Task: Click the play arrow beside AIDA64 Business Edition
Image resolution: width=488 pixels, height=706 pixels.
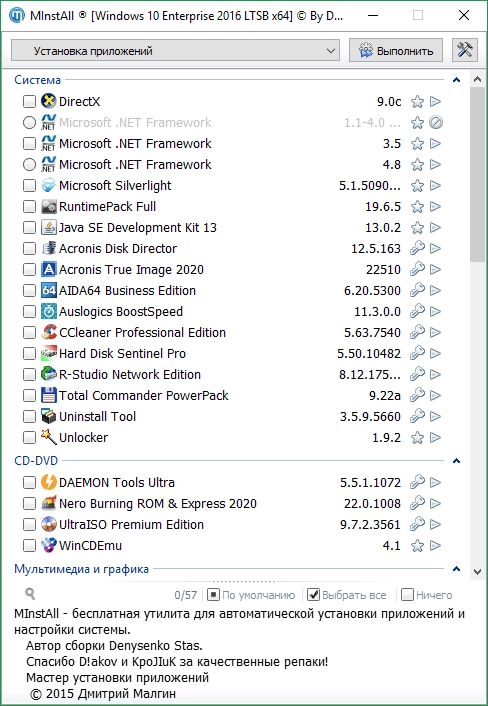Action: tap(435, 290)
